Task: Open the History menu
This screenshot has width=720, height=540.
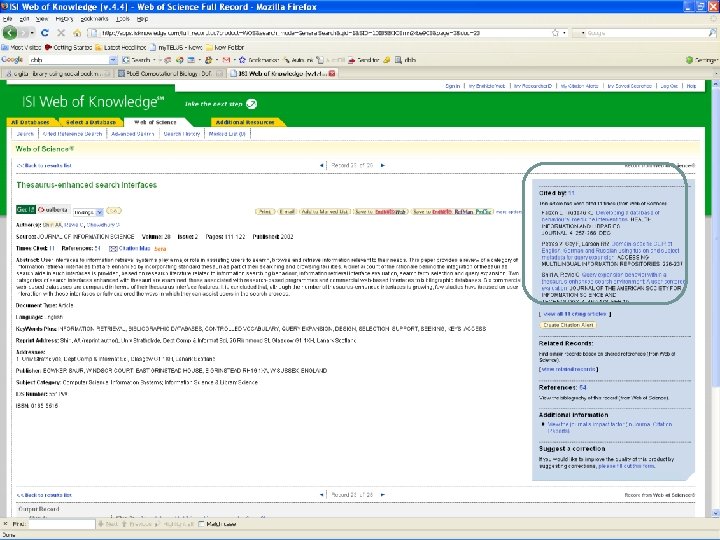Action: (64, 19)
